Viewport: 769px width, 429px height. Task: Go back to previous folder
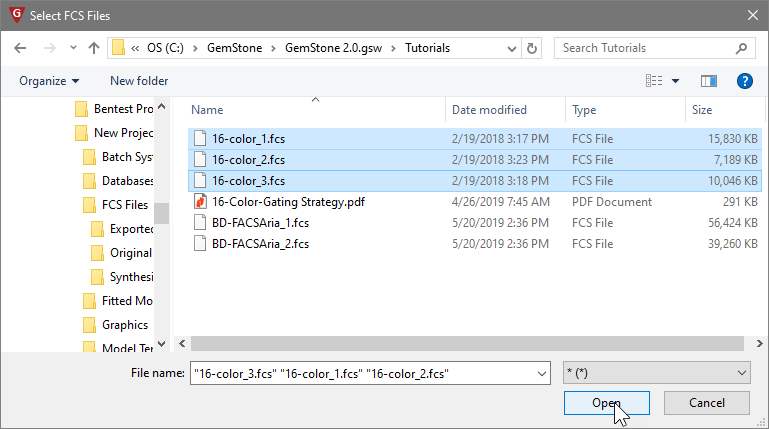[x=20, y=48]
